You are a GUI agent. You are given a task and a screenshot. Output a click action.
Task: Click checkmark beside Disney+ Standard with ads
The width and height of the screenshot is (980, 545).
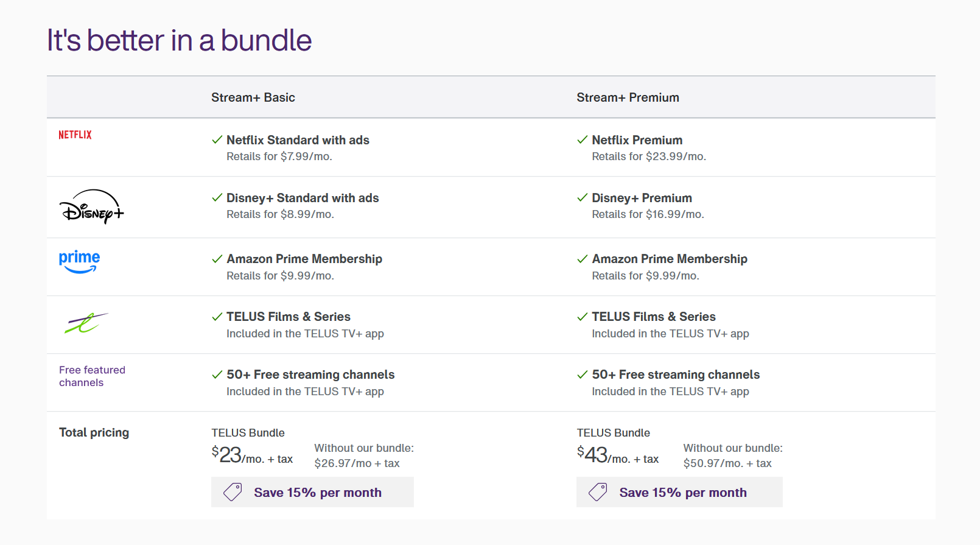click(217, 198)
